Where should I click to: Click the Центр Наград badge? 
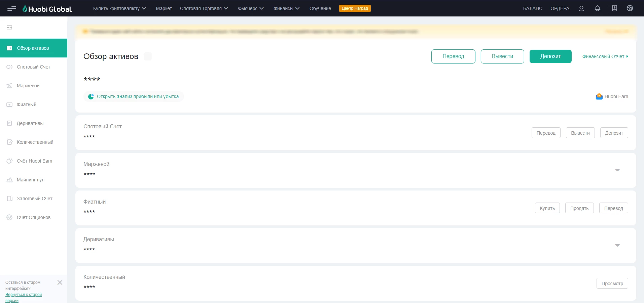355,8
